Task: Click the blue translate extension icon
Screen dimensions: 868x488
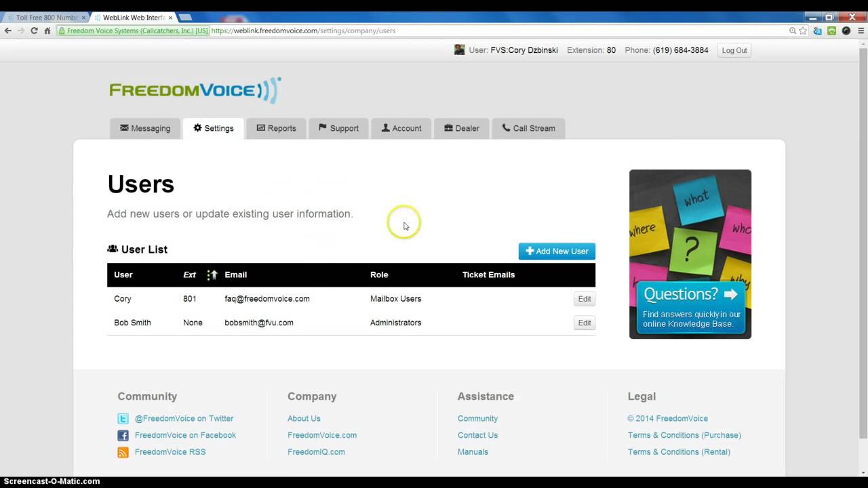Action: coord(817,30)
